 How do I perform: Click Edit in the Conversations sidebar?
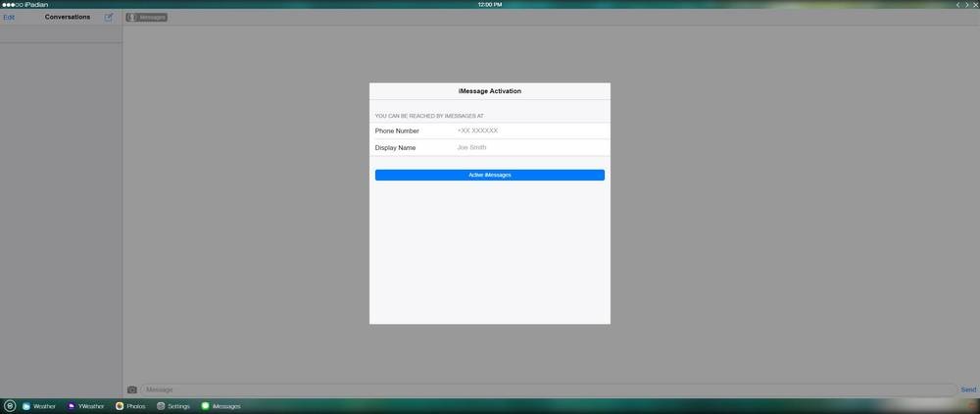9,18
